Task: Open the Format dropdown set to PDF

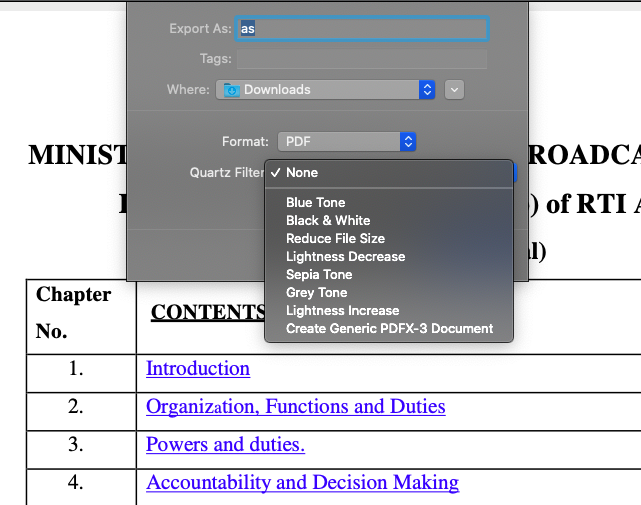Action: pos(347,141)
